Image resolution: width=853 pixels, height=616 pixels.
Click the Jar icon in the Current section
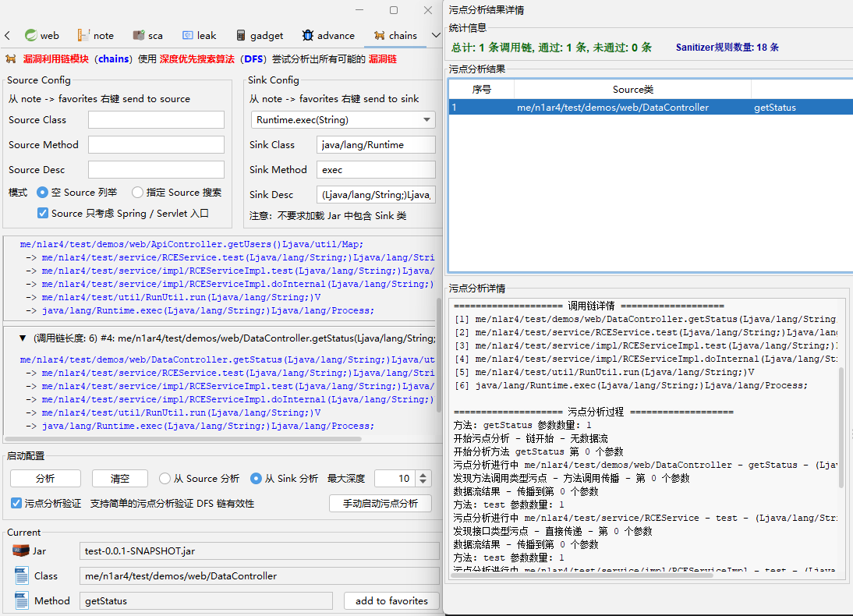pyautogui.click(x=21, y=551)
